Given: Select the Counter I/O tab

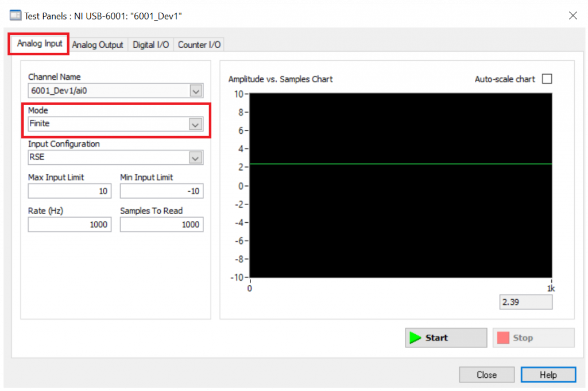Looking at the screenshot, I should tap(199, 45).
